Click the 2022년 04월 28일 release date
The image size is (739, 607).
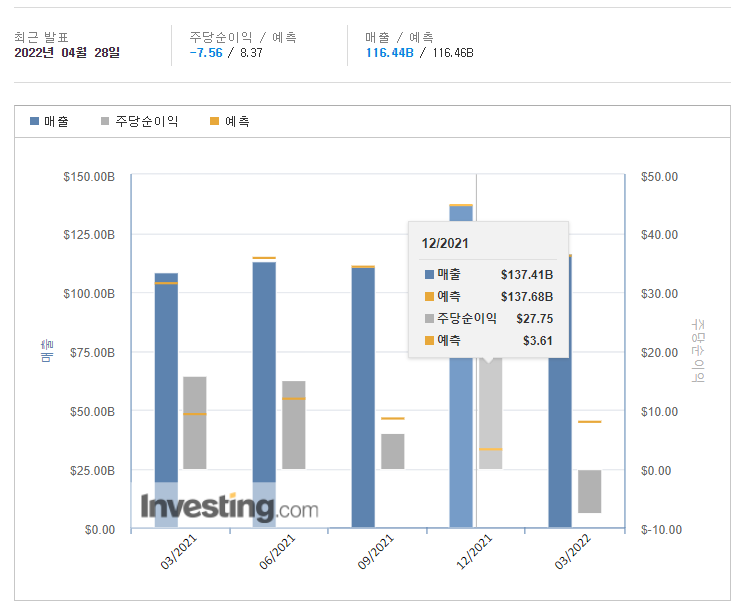click(x=67, y=52)
